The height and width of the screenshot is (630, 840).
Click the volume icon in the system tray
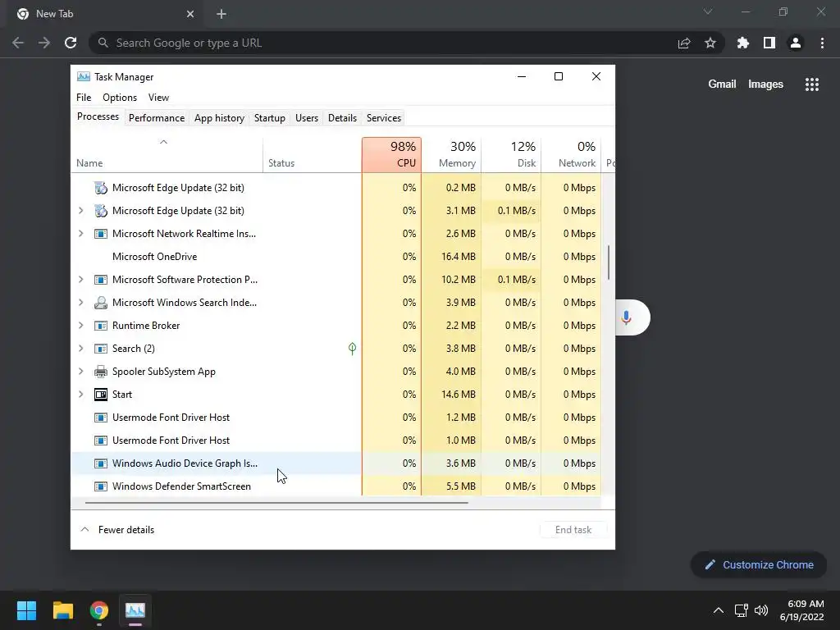tap(760, 610)
